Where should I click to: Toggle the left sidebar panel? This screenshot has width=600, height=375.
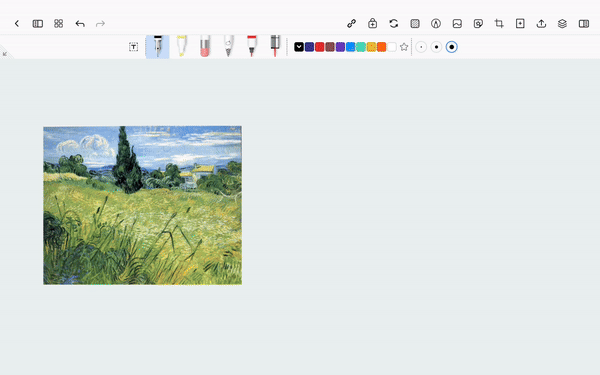(38, 24)
